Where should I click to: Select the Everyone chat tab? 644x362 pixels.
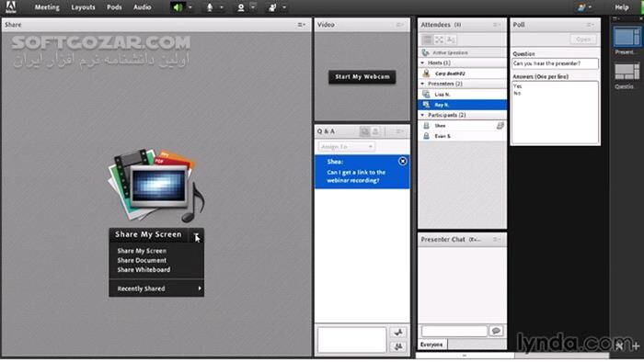coord(431,345)
